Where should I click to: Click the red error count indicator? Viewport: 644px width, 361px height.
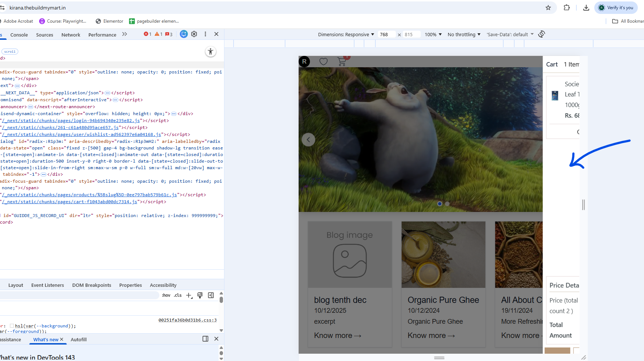tap(148, 34)
